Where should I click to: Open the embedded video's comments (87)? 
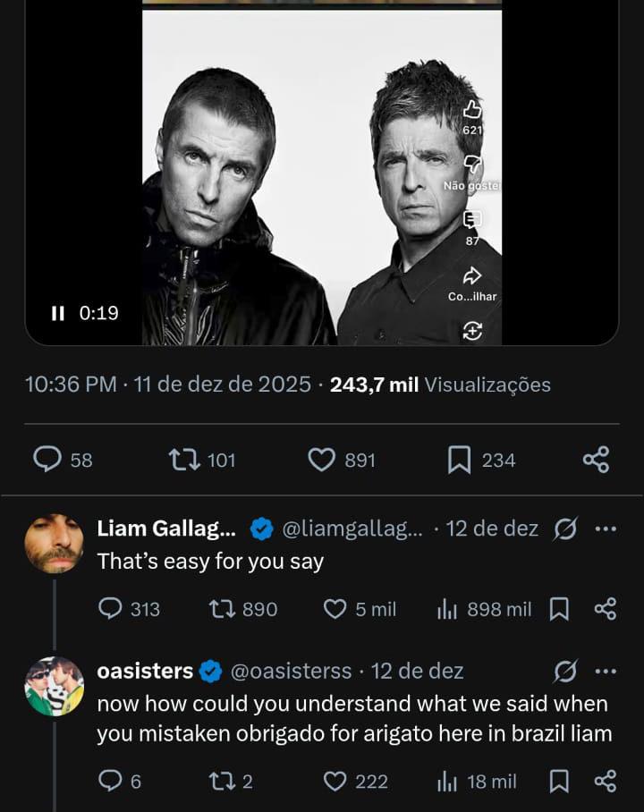coord(472,220)
